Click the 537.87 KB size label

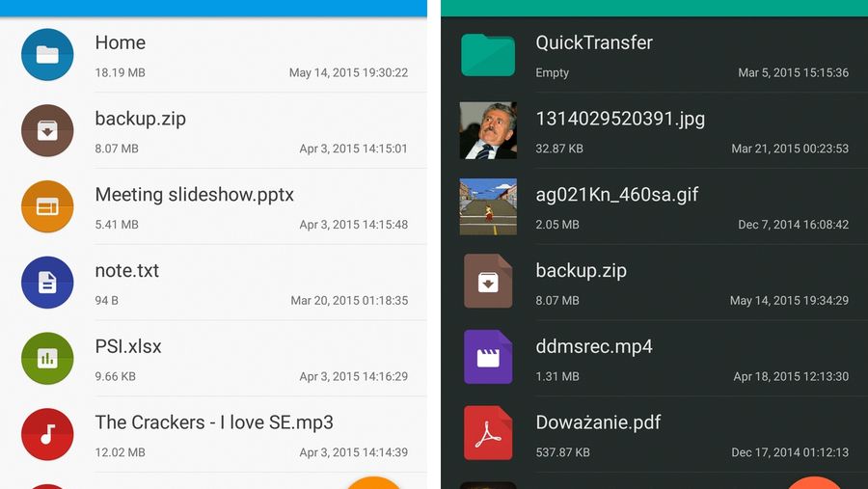[562, 452]
